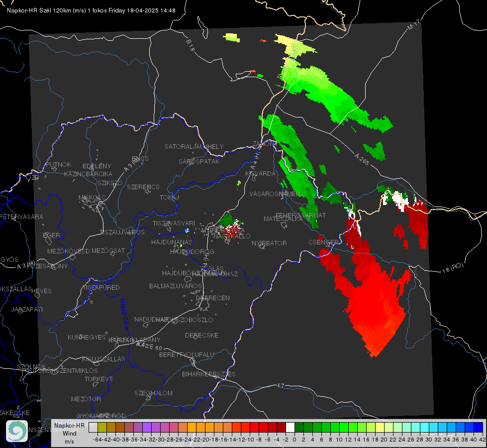Click the TÚRKEVE city label
This screenshot has height=448, width=487.
tap(98, 379)
